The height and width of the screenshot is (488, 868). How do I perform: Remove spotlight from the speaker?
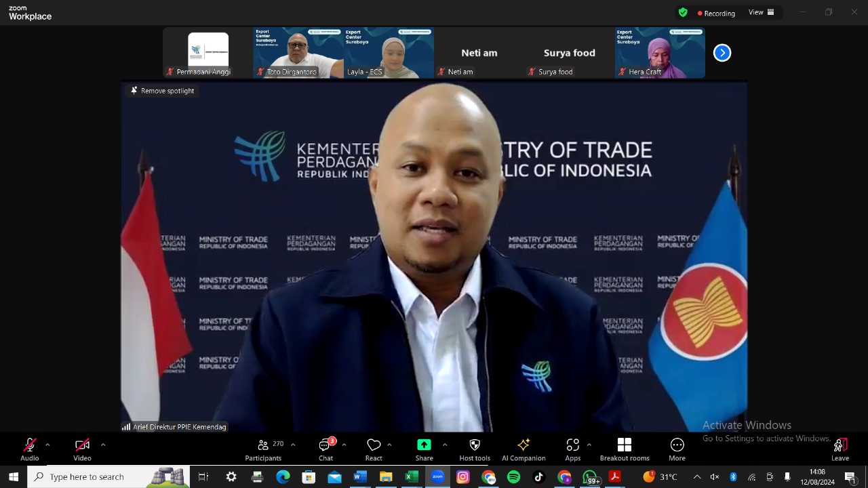(x=163, y=90)
